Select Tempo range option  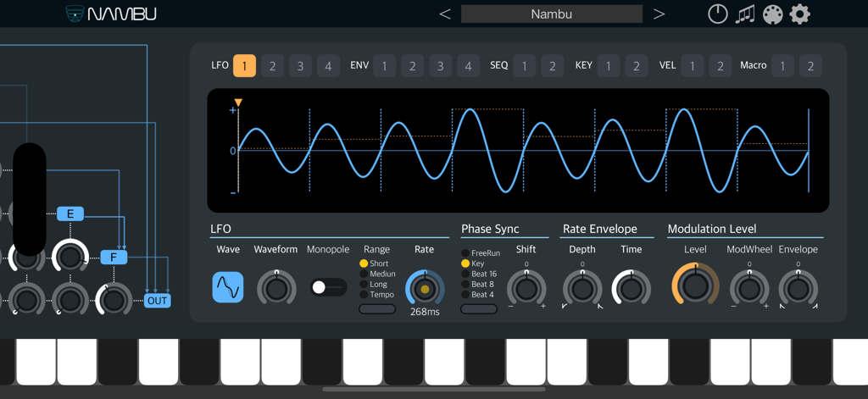coord(376,295)
